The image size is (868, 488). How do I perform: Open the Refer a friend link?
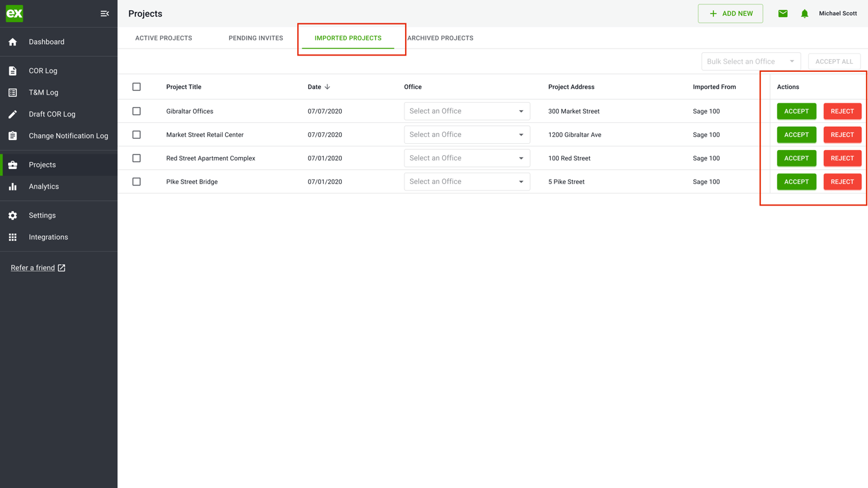click(33, 267)
